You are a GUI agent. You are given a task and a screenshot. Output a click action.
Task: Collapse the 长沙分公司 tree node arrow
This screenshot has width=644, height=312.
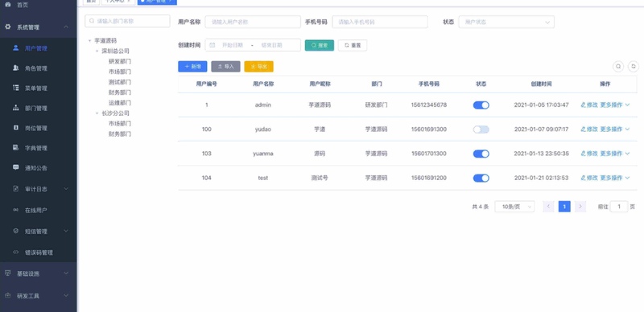(97, 113)
